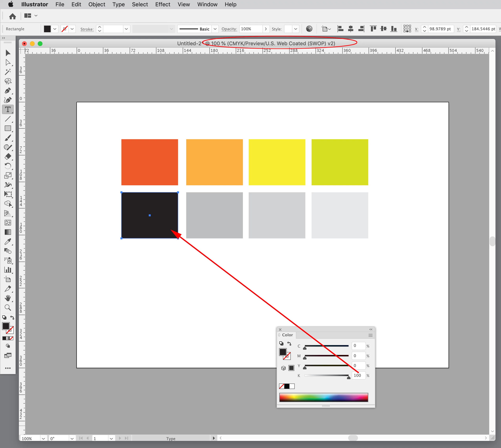Select the Eyedropper tool
This screenshot has height=448, width=501.
[x=8, y=242]
